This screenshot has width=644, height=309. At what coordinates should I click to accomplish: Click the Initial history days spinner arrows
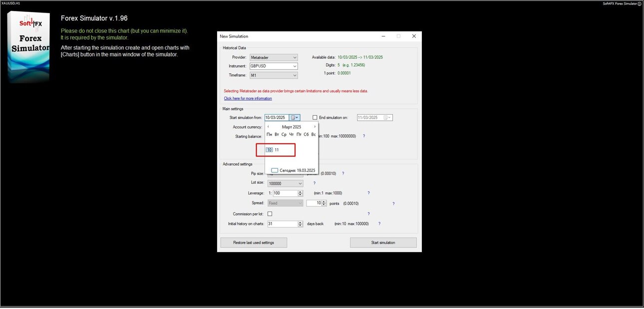[301, 224]
